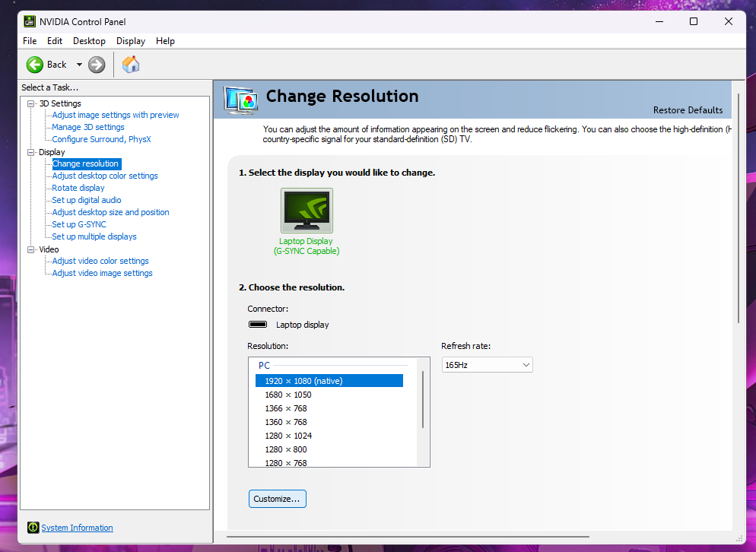Open Set up multiple displays
756x552 pixels.
pos(94,236)
